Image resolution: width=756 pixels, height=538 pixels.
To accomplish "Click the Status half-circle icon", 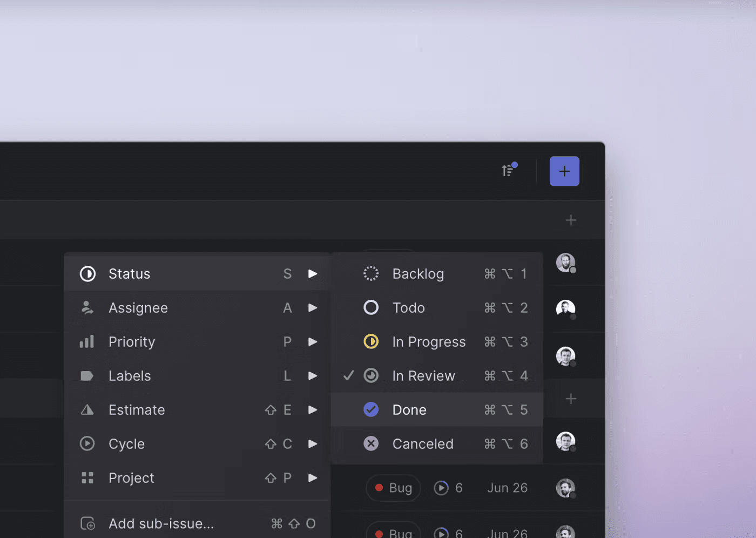I will pyautogui.click(x=87, y=273).
